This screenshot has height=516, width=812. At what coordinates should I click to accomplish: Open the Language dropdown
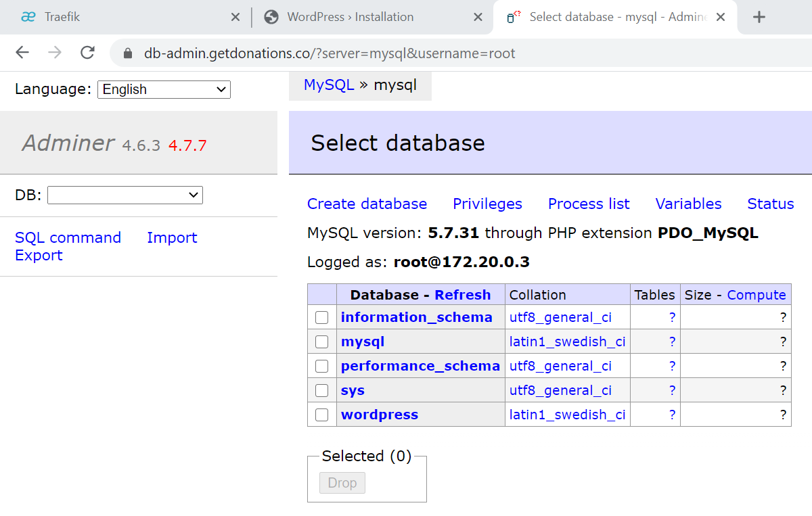(x=164, y=89)
